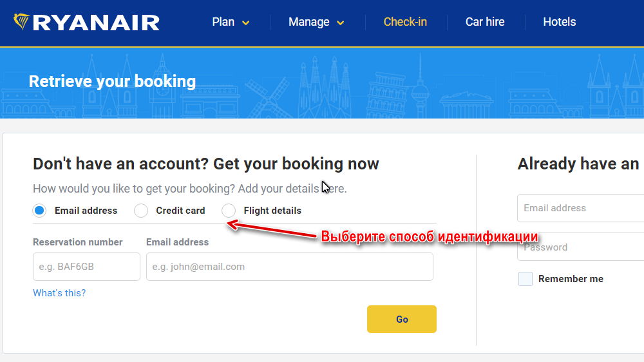Go to the Check-in page
The width and height of the screenshot is (644, 362).
click(405, 22)
